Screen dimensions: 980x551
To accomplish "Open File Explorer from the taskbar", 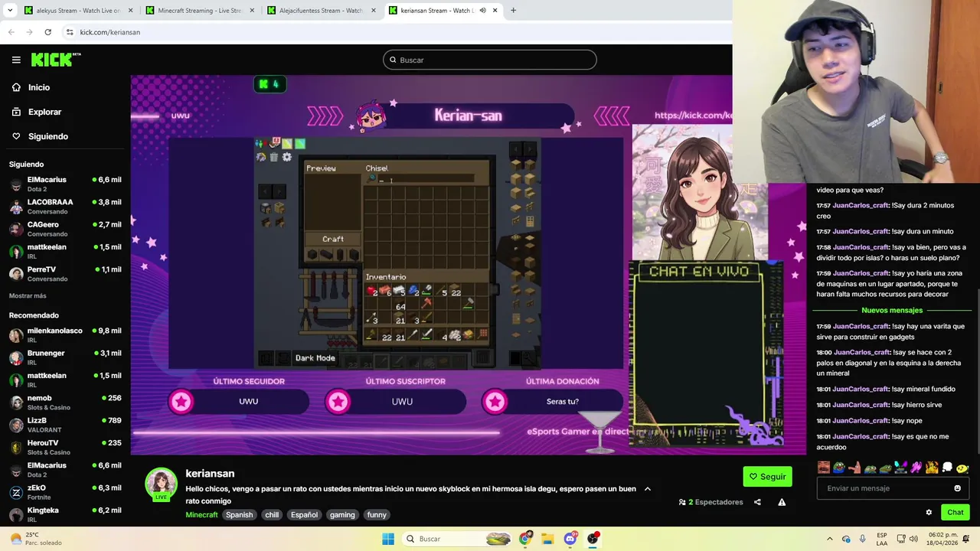I will coord(547,539).
